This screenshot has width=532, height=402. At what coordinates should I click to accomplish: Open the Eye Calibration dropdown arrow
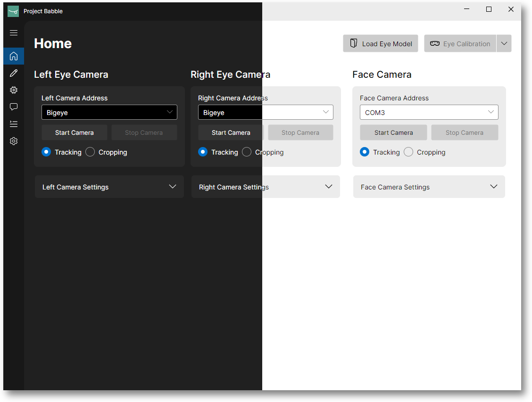click(504, 43)
